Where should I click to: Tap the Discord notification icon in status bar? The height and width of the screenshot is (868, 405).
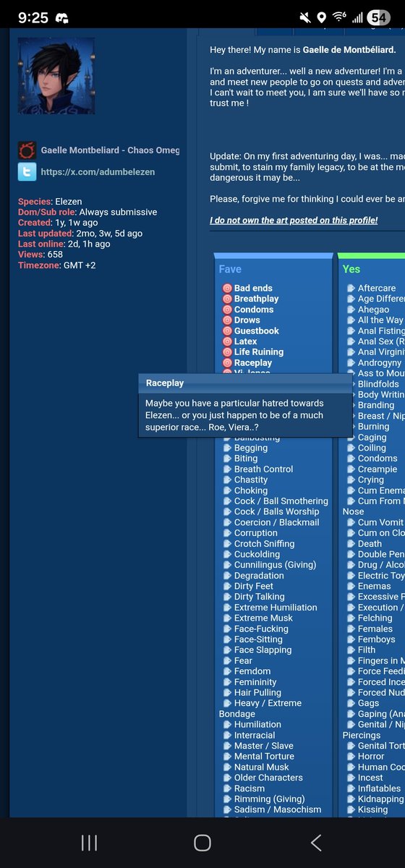pyautogui.click(x=62, y=17)
